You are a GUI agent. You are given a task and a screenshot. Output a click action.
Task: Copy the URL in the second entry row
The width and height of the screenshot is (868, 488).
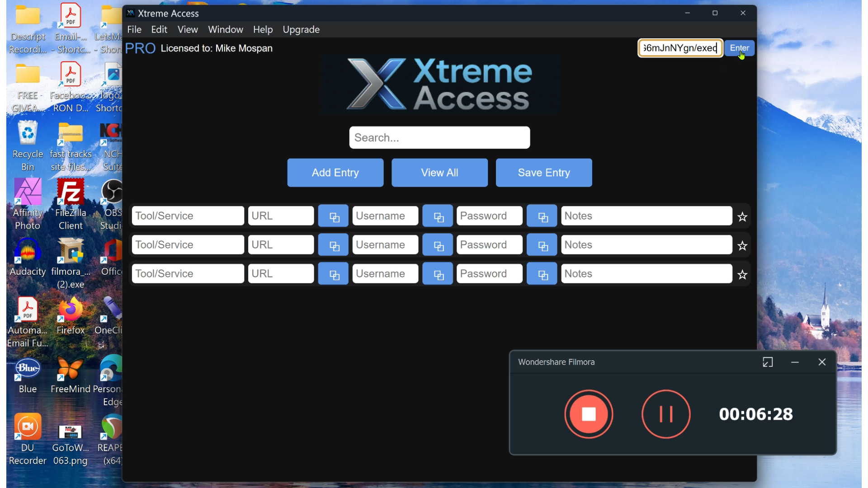[x=333, y=245]
